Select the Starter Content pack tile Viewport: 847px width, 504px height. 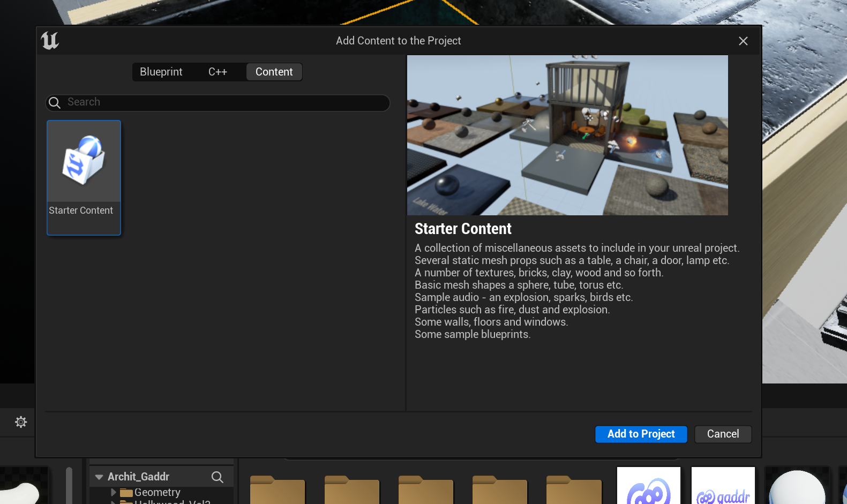pos(84,177)
